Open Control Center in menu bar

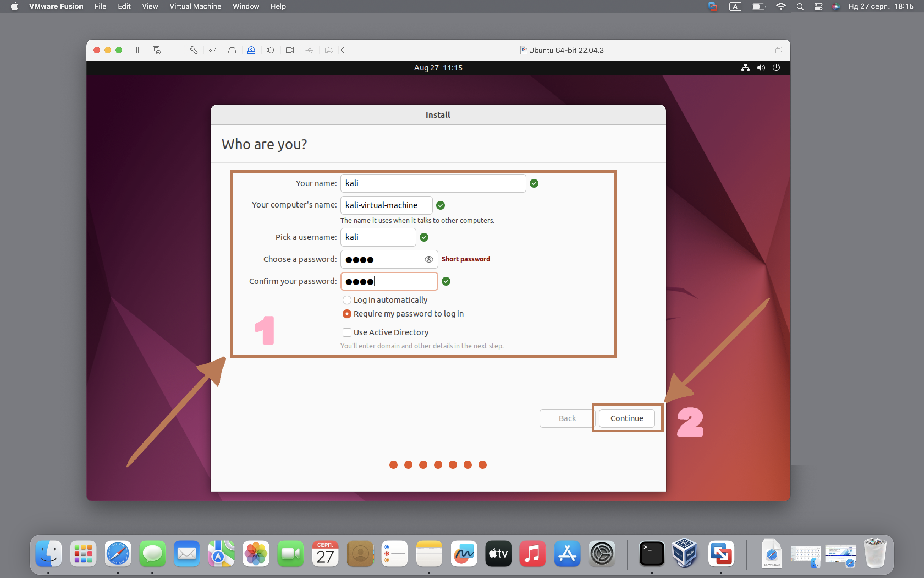pos(818,7)
